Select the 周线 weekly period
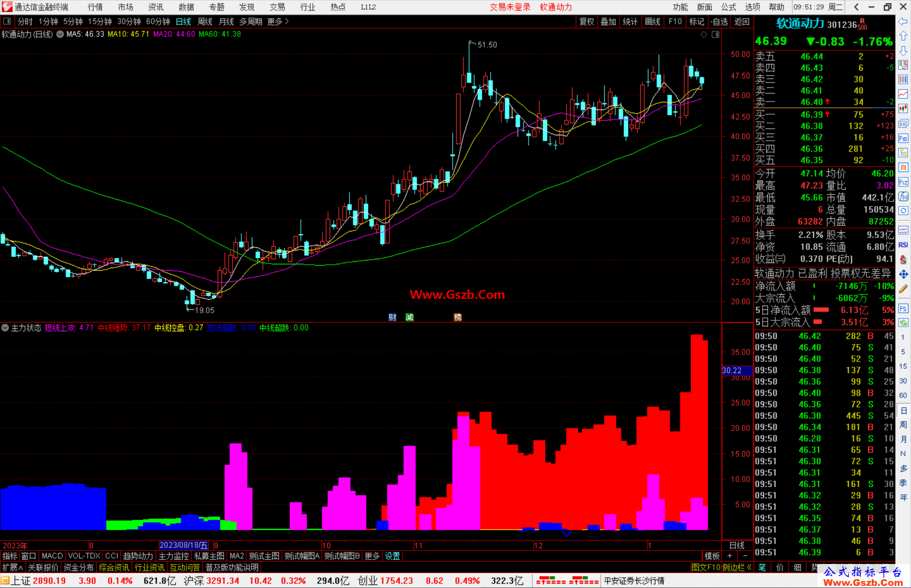 pos(205,21)
